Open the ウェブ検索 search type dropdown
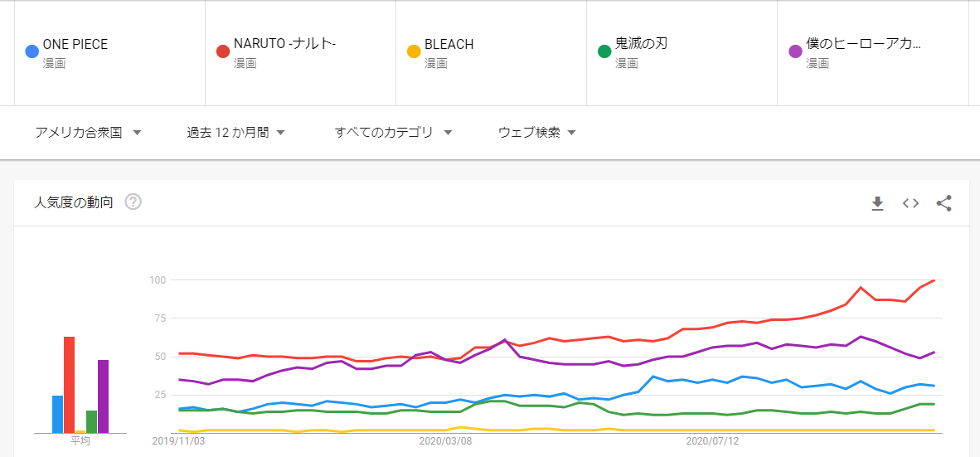The height and width of the screenshot is (457, 980). pyautogui.click(x=537, y=133)
